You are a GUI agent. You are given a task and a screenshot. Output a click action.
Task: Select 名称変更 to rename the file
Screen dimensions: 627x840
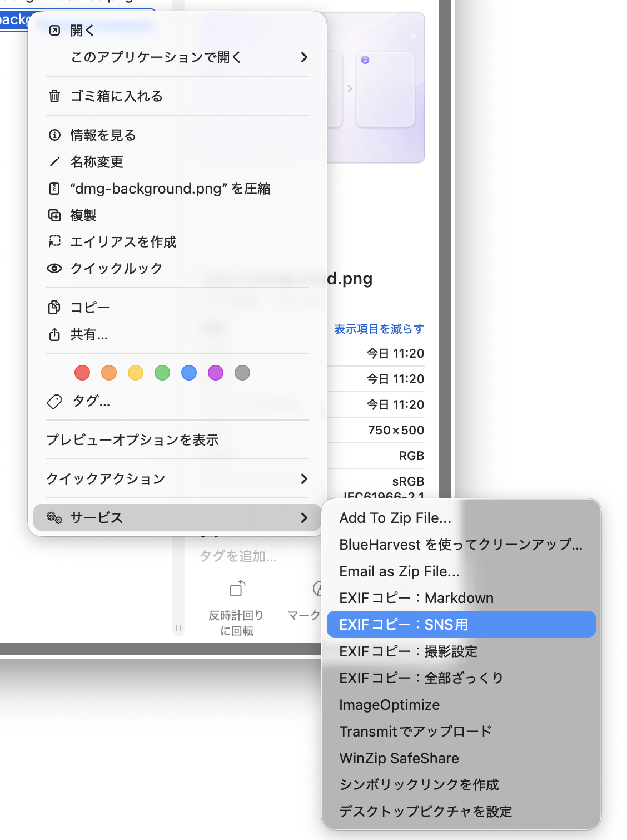(x=177, y=162)
